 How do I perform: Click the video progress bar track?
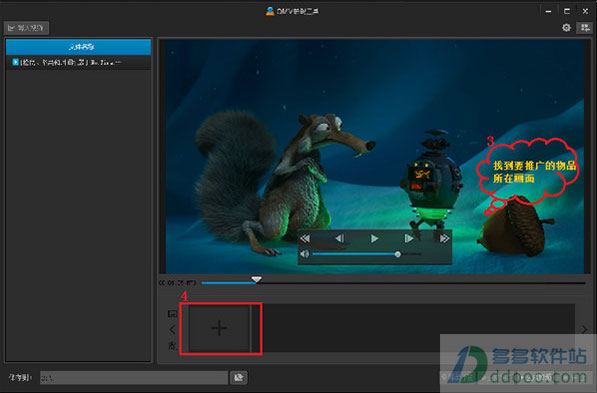coord(393,283)
